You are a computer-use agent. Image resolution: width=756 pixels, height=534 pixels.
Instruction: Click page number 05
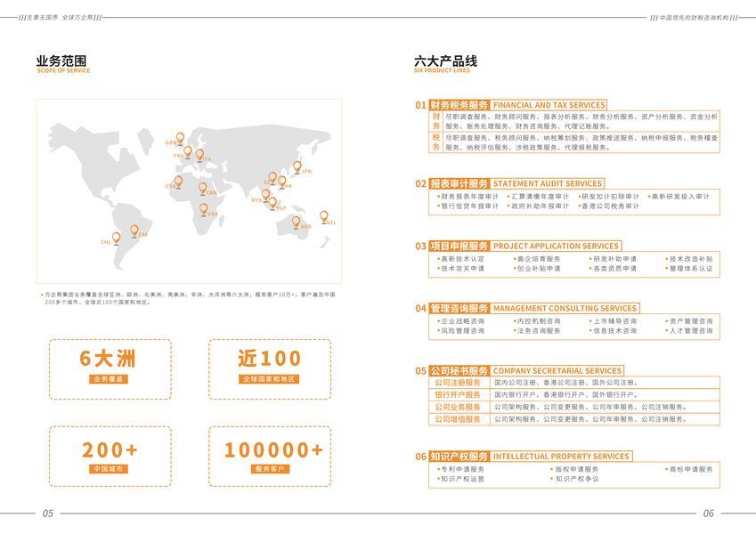point(48,514)
